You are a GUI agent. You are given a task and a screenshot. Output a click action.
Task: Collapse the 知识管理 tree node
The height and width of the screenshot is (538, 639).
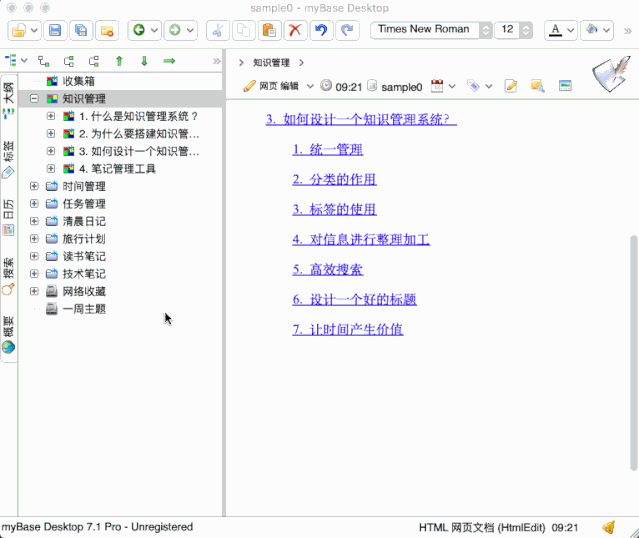[34, 98]
